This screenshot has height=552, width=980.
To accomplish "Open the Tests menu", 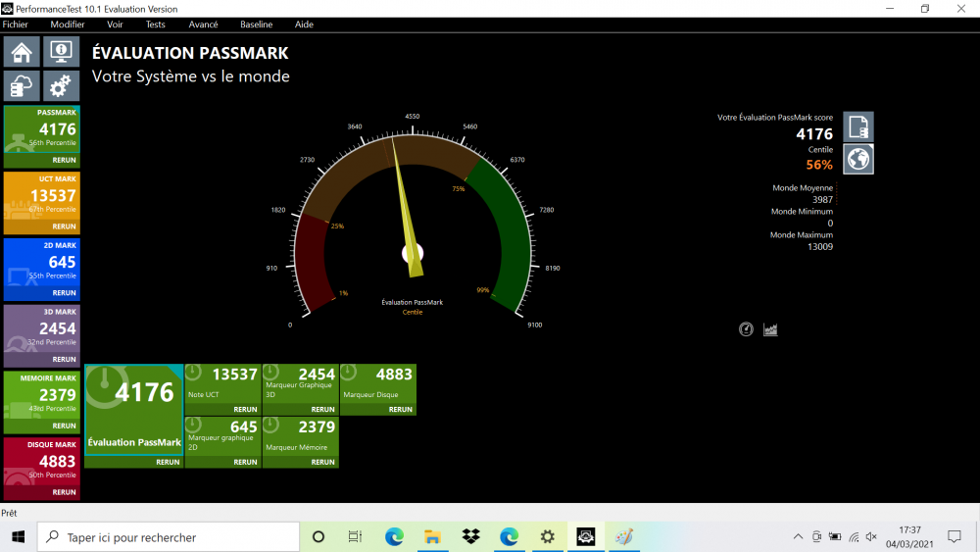I will (x=156, y=25).
